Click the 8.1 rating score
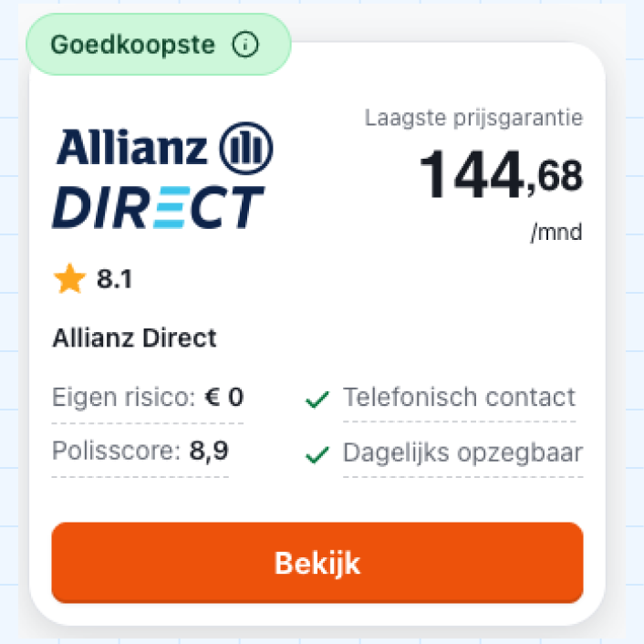This screenshot has height=644, width=644. [115, 280]
